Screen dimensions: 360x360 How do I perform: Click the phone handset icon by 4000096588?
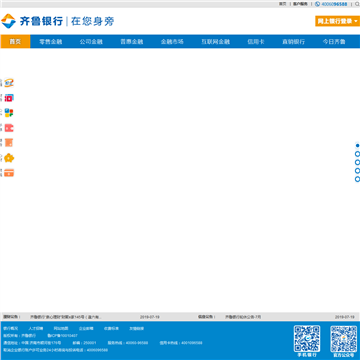(317, 4)
